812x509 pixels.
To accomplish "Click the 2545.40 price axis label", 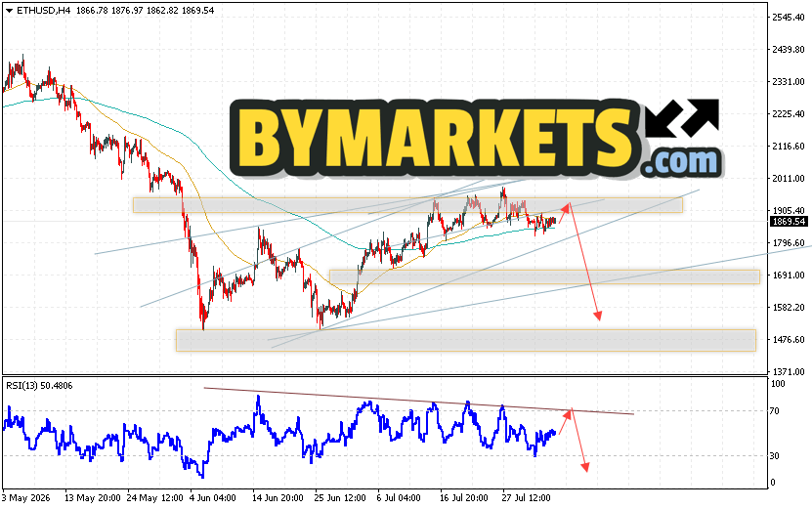I will pyautogui.click(x=789, y=18).
